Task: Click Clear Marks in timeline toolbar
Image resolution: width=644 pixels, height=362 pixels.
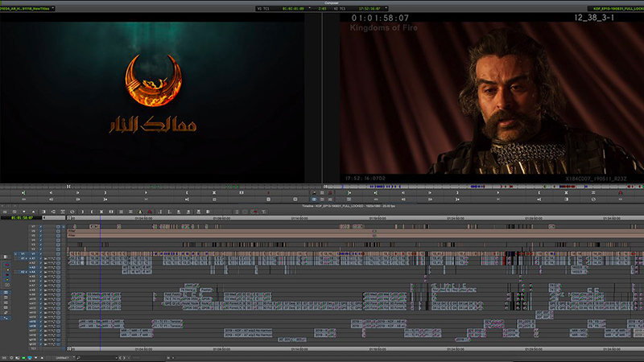Action: 111,212
